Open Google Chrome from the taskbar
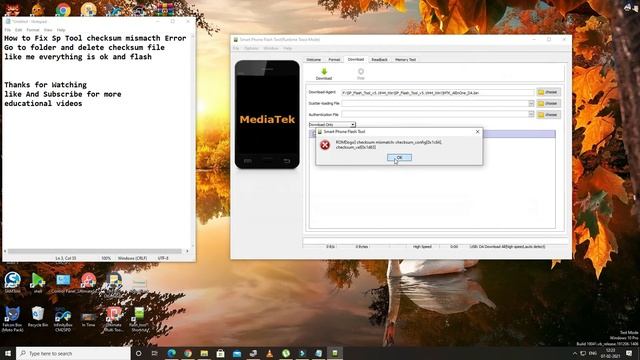Screen dimensions: 640x360 (188, 353)
